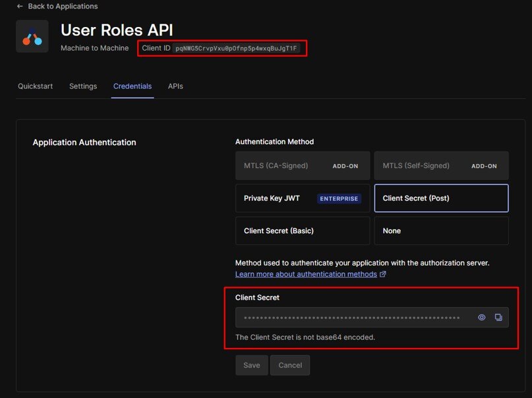Click the ENTERPRISE badge on Private Key JWT
The height and width of the screenshot is (398, 532).
[339, 198]
